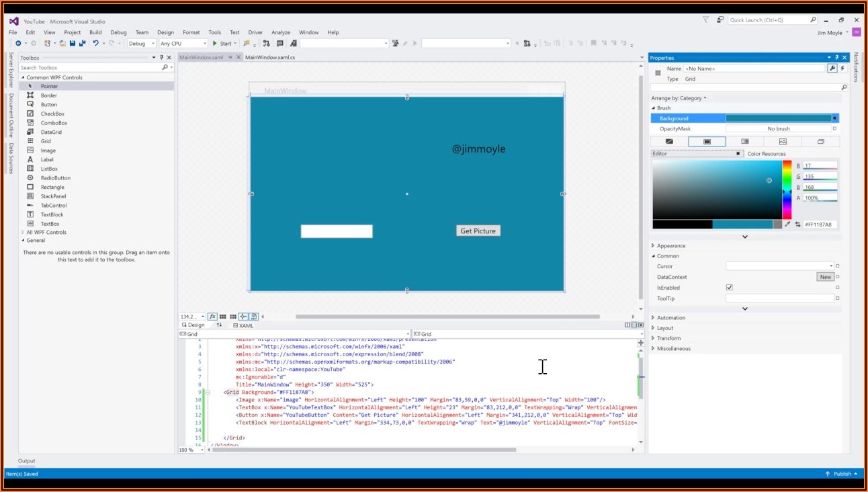Select the image brush icon
The image size is (868, 492).
tap(783, 142)
